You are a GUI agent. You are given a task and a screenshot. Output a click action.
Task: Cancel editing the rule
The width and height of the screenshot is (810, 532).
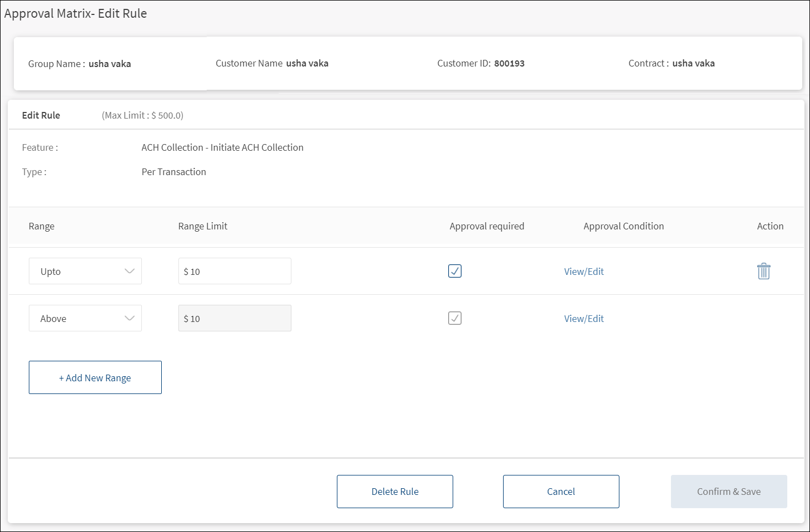[561, 492]
